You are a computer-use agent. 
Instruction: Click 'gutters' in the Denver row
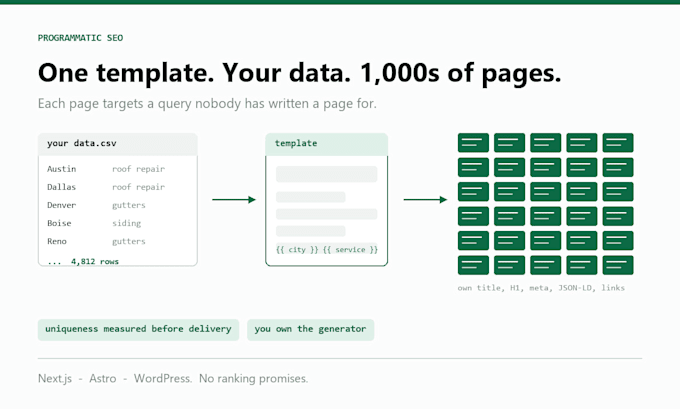pos(129,205)
